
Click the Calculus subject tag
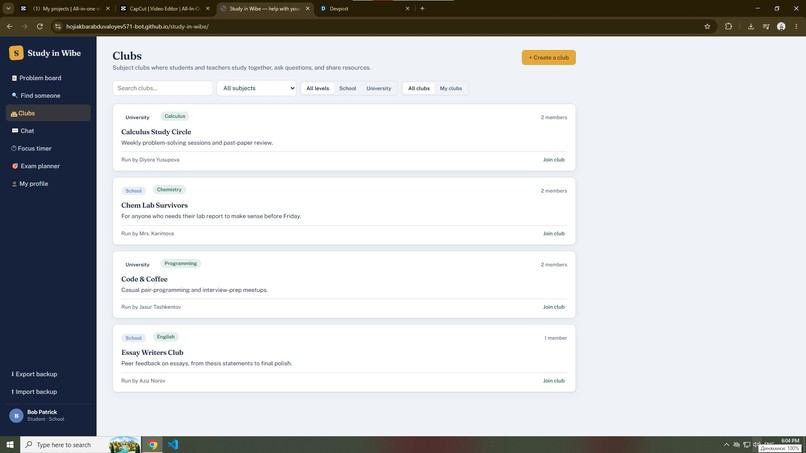(175, 116)
